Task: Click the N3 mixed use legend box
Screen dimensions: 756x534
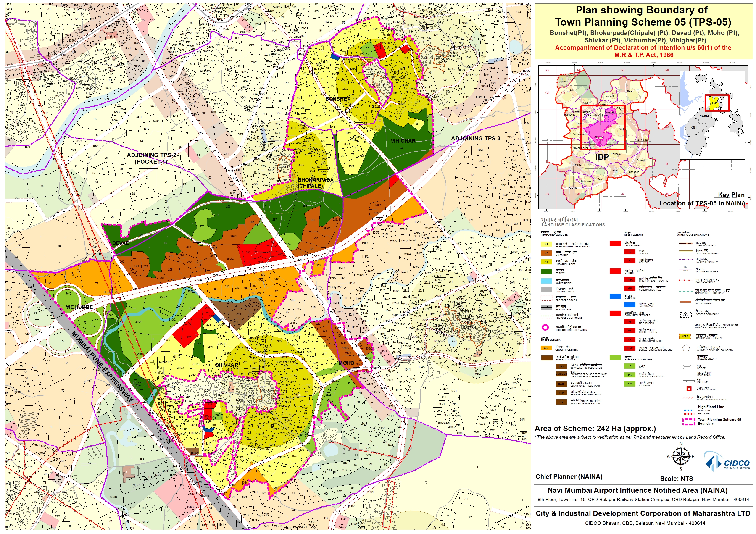Action: coord(546,253)
